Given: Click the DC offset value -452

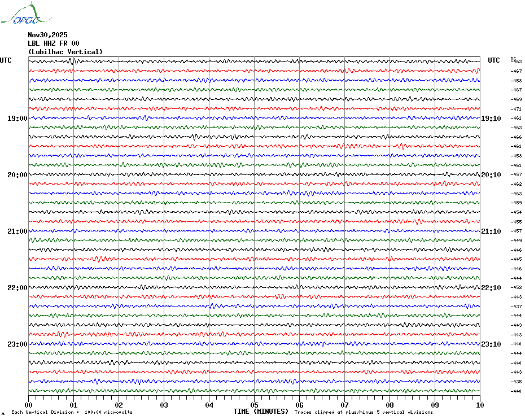Looking at the screenshot, I should click(x=517, y=287).
